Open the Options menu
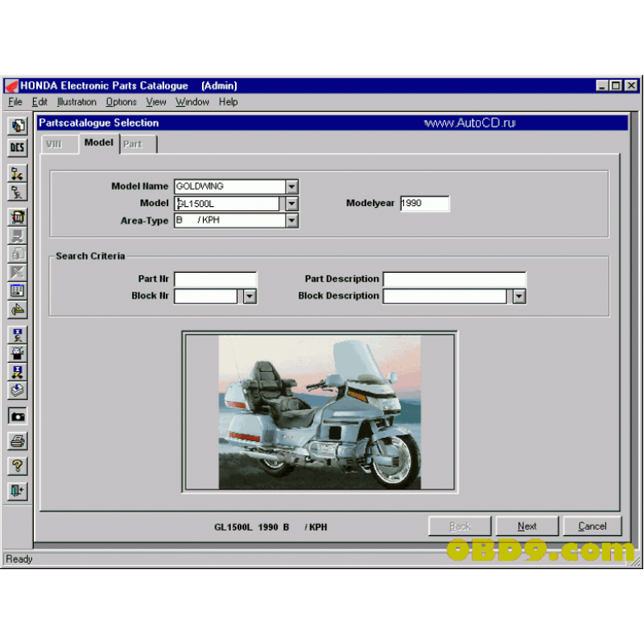 (x=122, y=102)
